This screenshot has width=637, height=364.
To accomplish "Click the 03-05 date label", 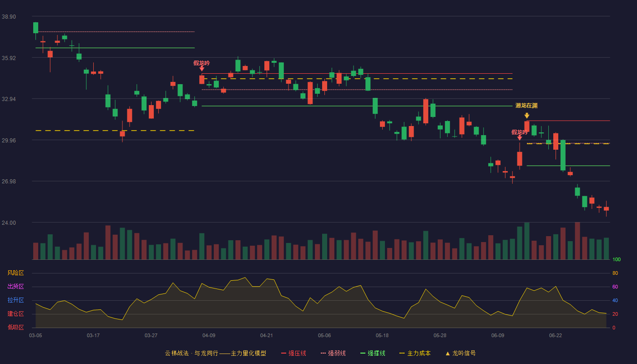I will tap(35, 335).
